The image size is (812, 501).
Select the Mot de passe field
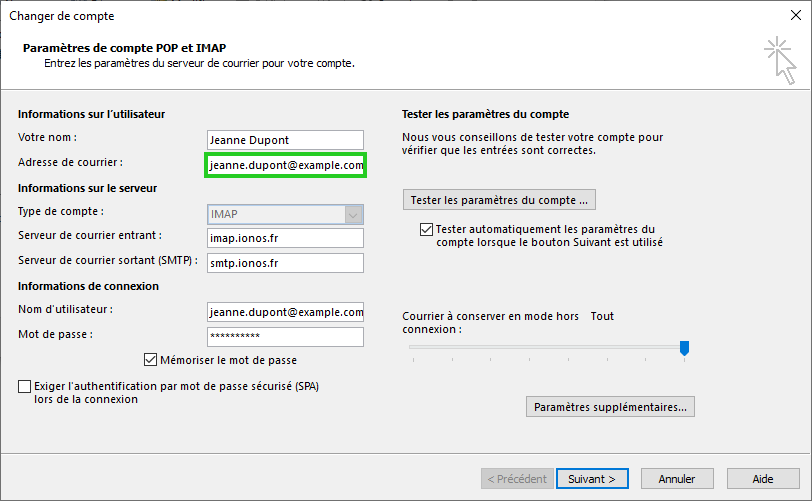285,337
